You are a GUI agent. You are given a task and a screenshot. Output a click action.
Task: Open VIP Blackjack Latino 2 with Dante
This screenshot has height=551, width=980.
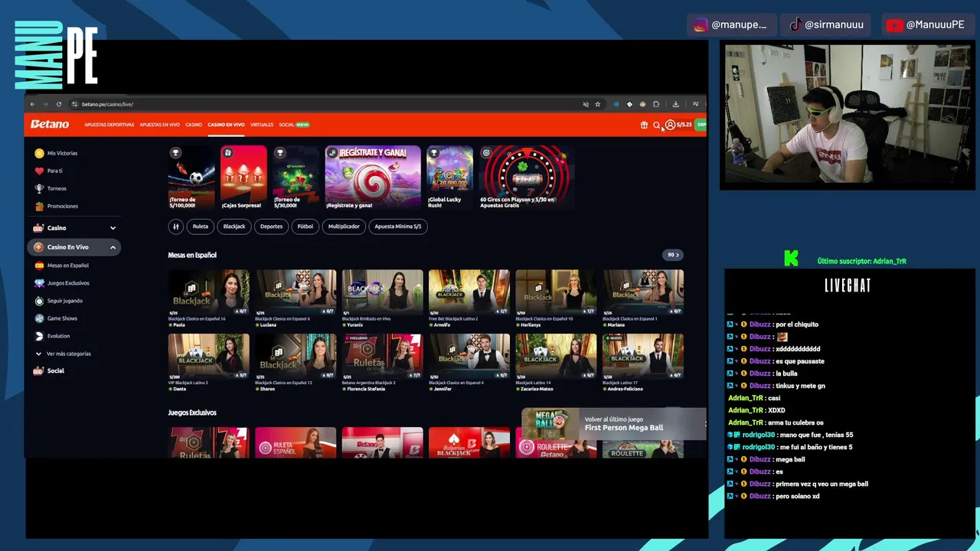click(208, 363)
